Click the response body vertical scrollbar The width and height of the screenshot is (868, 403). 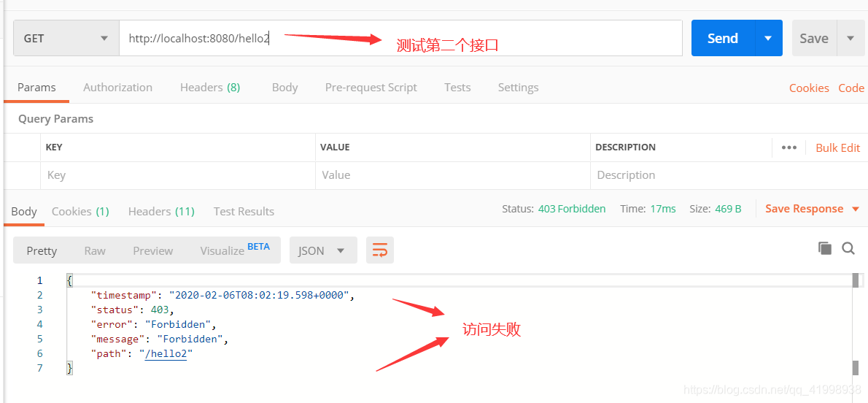(856, 324)
